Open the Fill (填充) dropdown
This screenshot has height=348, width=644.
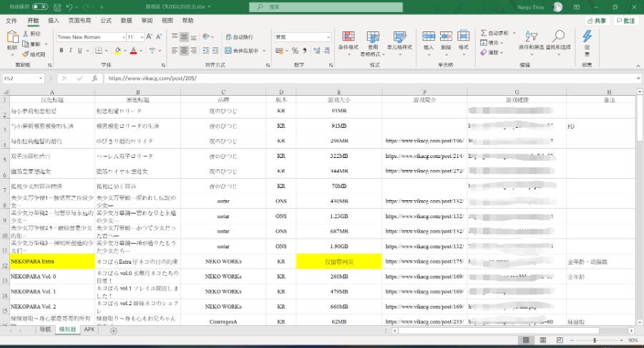491,43
